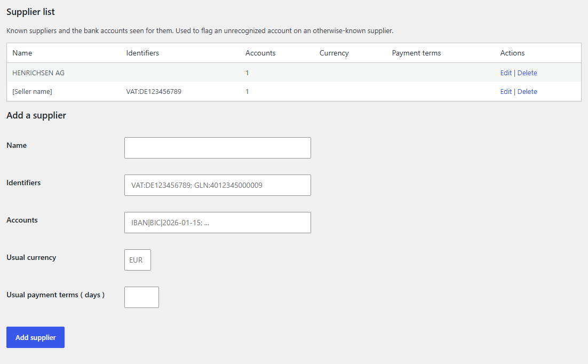
Task: Click the Add a supplier heading
Action: pos(36,115)
